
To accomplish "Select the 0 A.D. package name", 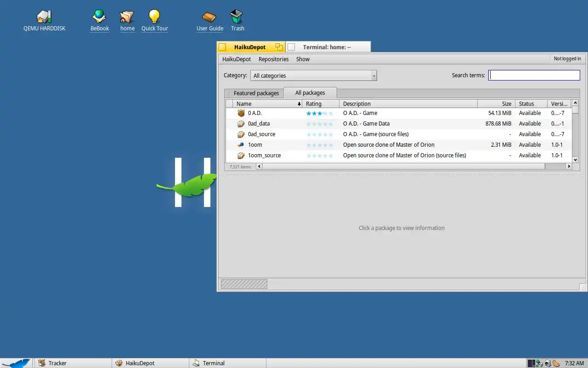I will point(255,113).
